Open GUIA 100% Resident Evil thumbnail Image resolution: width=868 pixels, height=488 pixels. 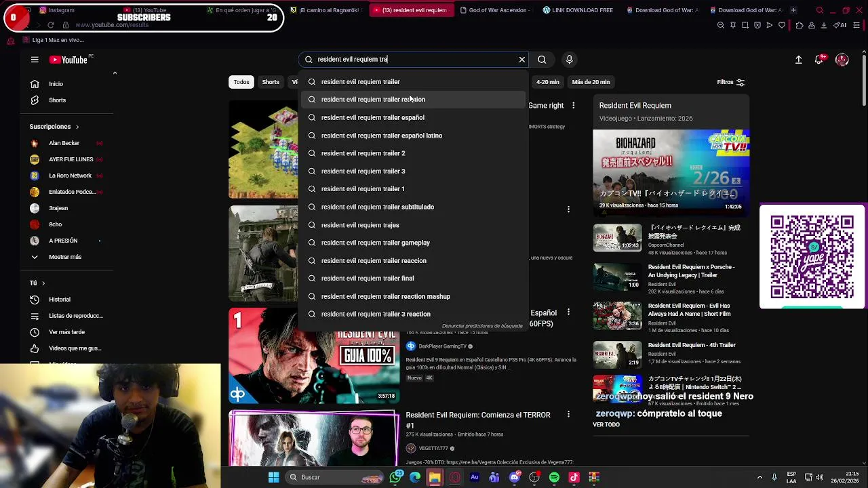coord(314,356)
